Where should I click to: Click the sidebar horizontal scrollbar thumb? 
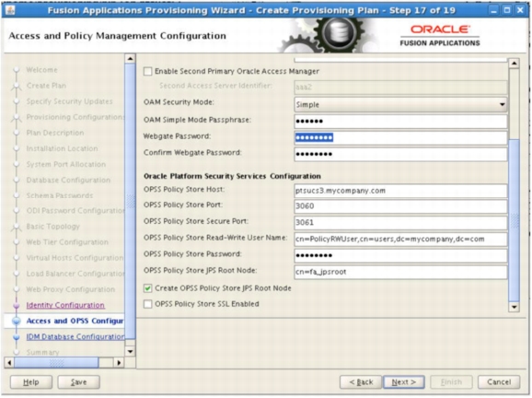56,363
